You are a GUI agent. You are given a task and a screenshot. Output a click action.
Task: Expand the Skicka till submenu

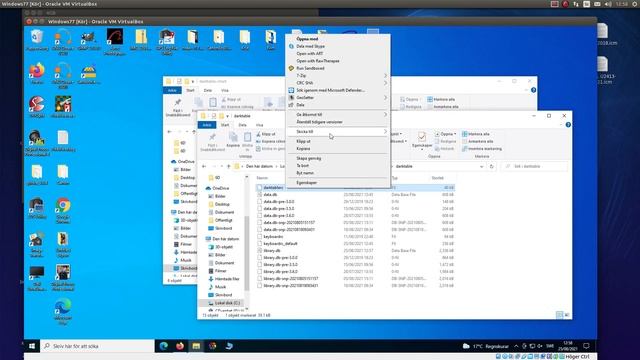tap(338, 132)
